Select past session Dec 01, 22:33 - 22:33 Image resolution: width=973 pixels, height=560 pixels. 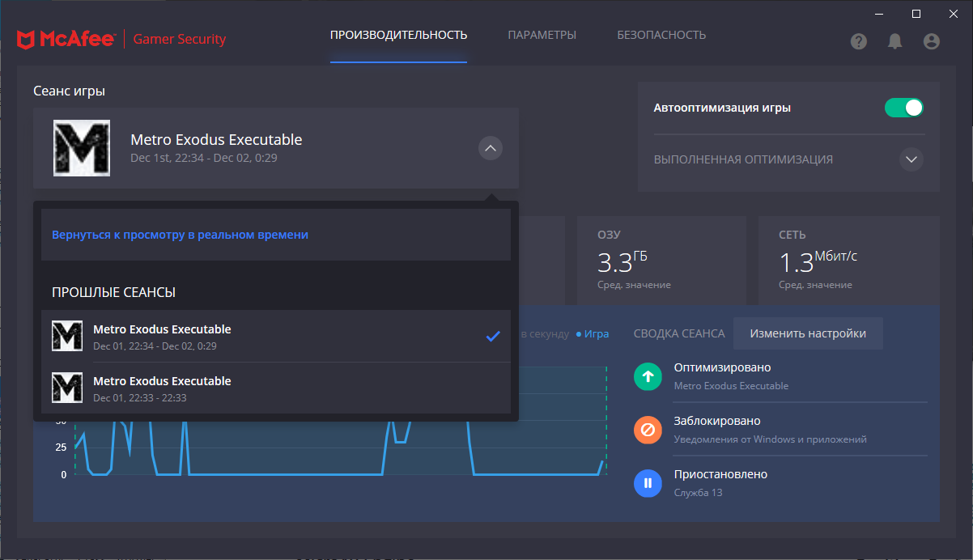click(x=276, y=388)
